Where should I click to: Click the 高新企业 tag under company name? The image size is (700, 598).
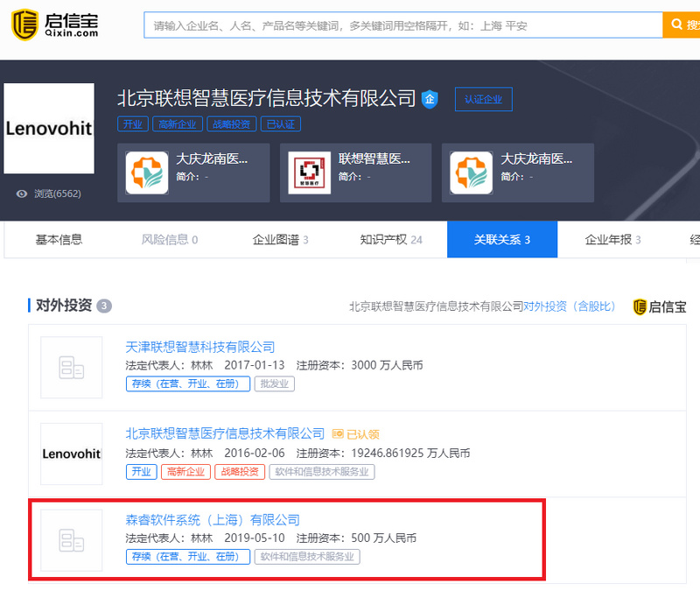coord(178,124)
